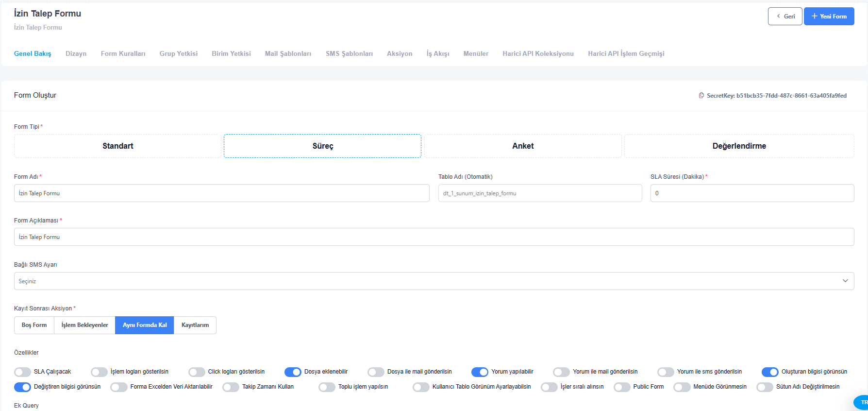The image size is (868, 411).
Task: Focus the SLA Süresi (Dakika) field
Action: [x=751, y=193]
